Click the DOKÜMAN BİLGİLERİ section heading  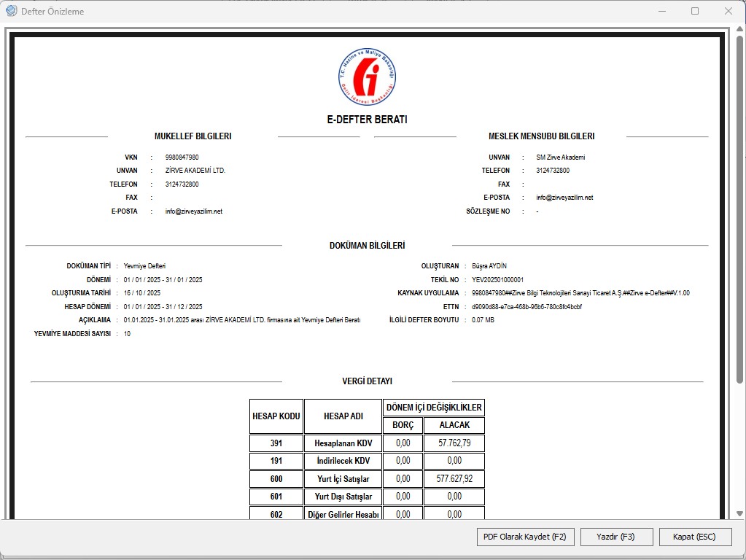click(x=367, y=246)
